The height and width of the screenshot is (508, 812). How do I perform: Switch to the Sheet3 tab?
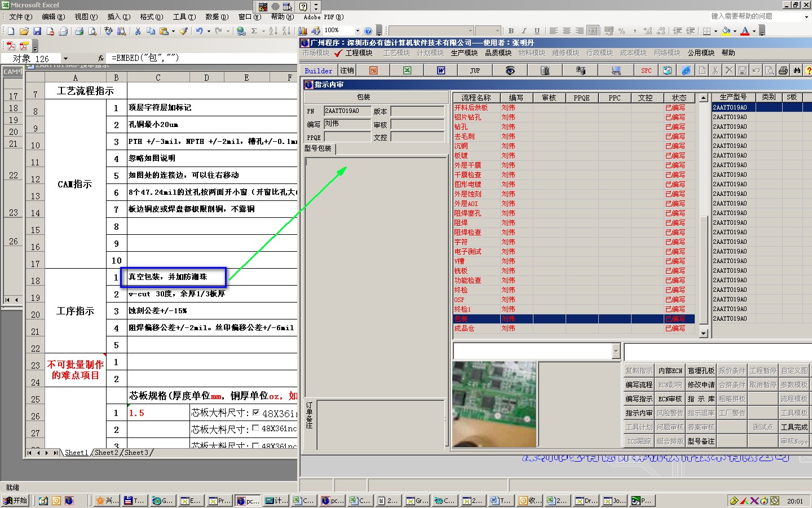tap(136, 453)
